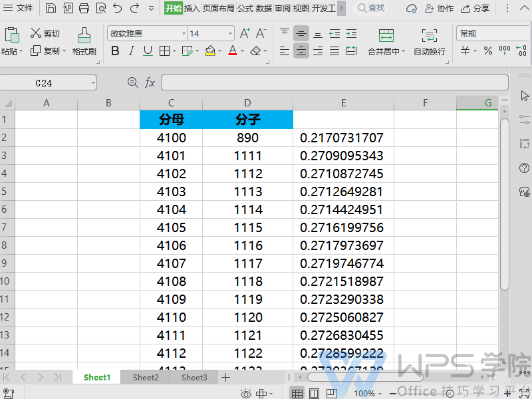
Task: Align text right
Action: [318, 51]
